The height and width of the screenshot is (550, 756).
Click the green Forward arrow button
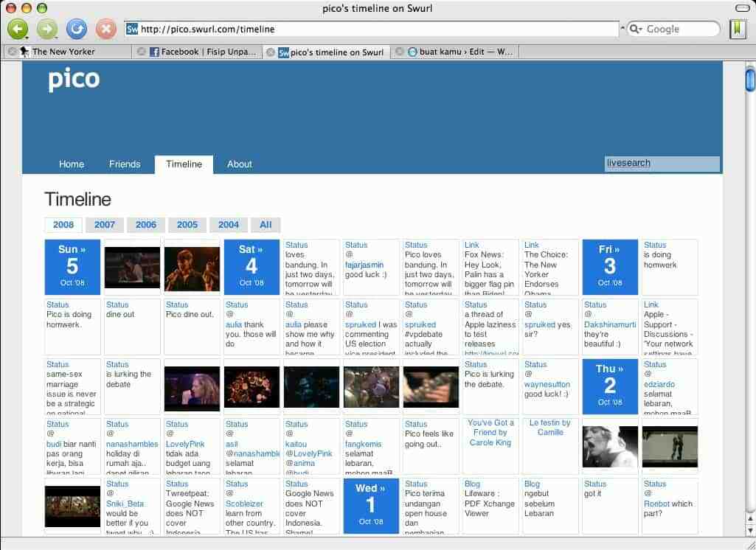[46, 28]
